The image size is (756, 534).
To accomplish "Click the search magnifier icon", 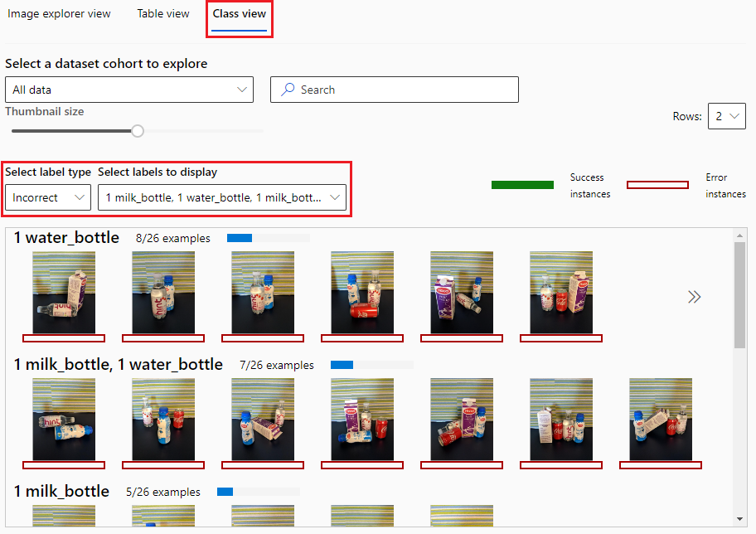I will click(288, 90).
